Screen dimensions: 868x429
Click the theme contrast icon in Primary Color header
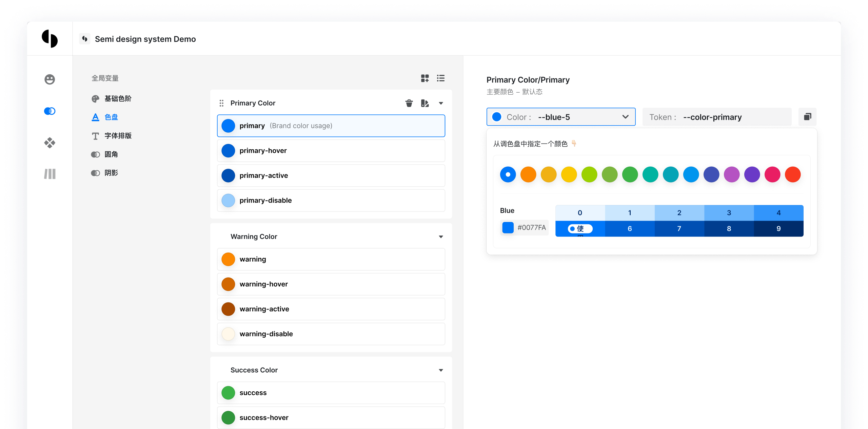425,103
